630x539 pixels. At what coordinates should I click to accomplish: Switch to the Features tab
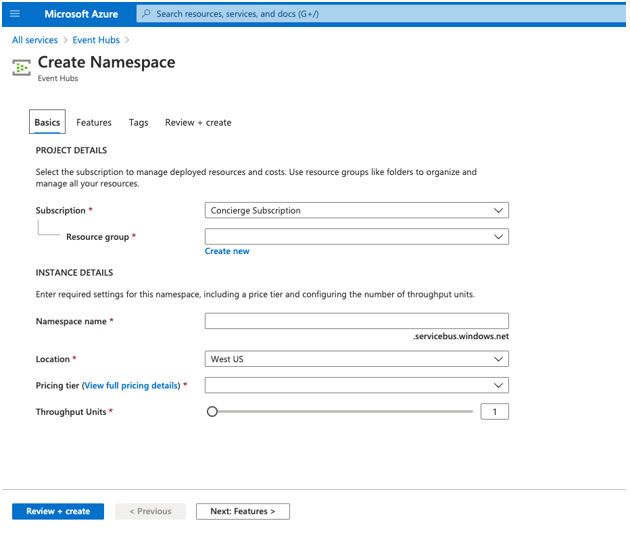94,123
